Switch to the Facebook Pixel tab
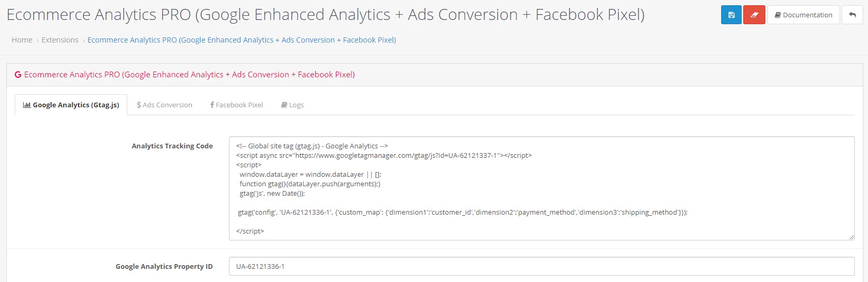Screen dimensions: 868x282 pos(236,105)
